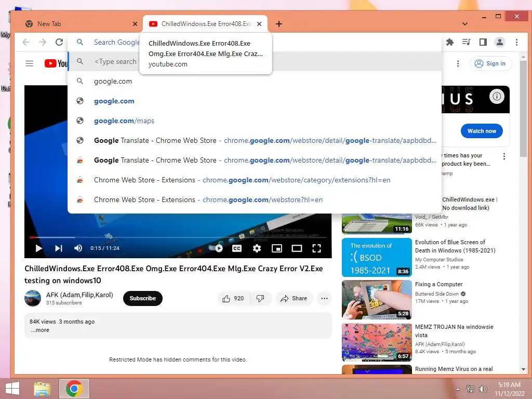This screenshot has height=399, width=532.
Task: Seek on the video progress bar
Action: click(x=178, y=237)
